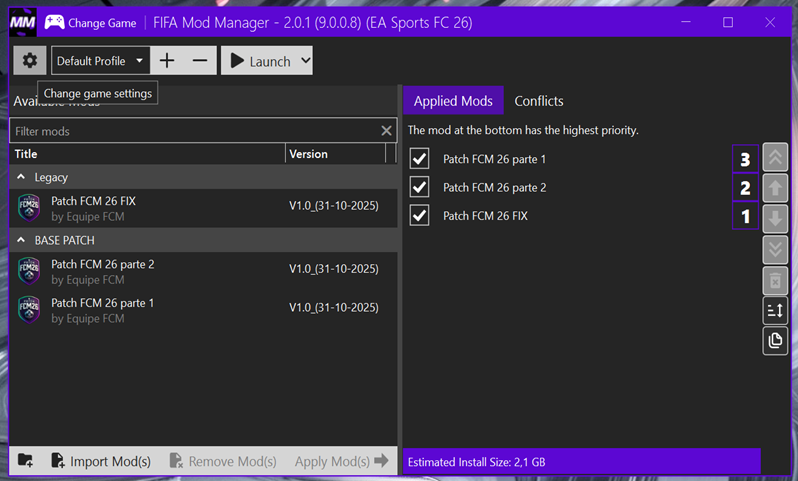Toggle the Patch FCM 26 parte 2 checkbox
This screenshot has height=481, width=798.
[x=420, y=187]
